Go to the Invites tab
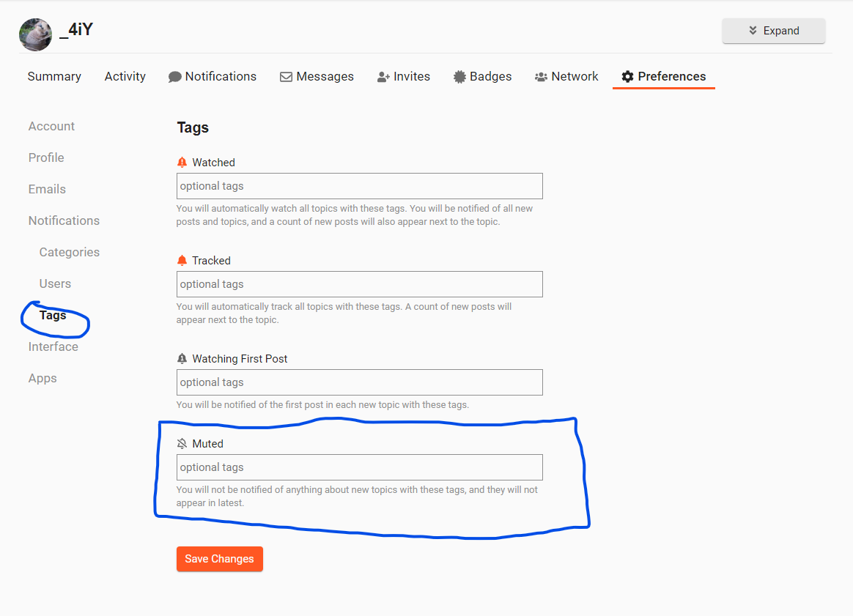The width and height of the screenshot is (853, 616). click(404, 77)
